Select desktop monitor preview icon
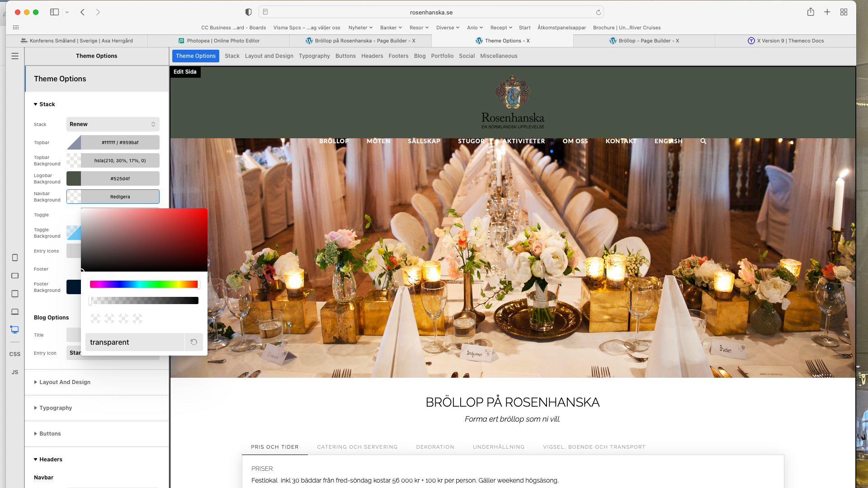The image size is (868, 488). [15, 330]
